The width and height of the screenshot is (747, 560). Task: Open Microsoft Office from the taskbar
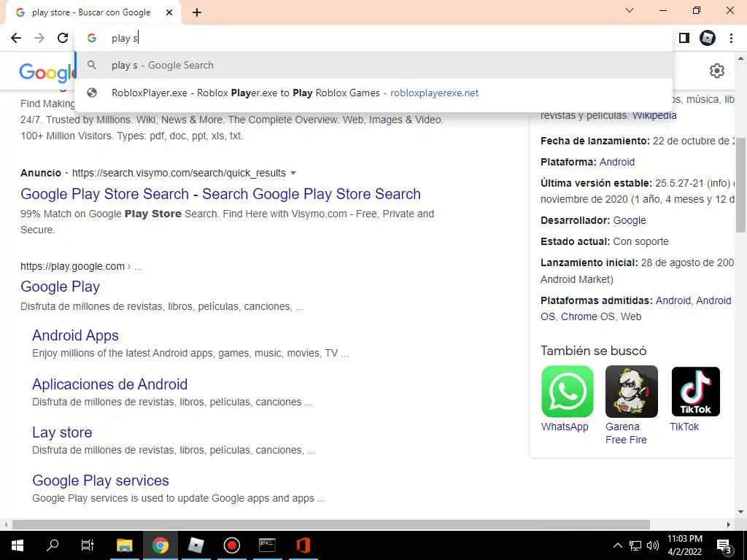tap(303, 545)
